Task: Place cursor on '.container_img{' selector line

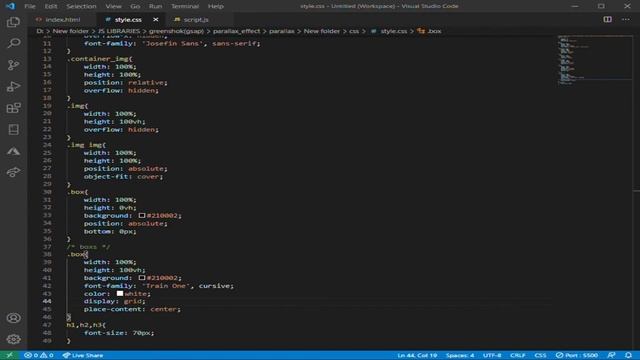Action: point(100,59)
